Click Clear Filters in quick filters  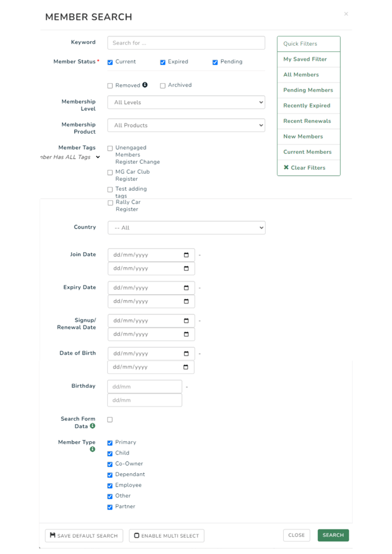pyautogui.click(x=304, y=168)
